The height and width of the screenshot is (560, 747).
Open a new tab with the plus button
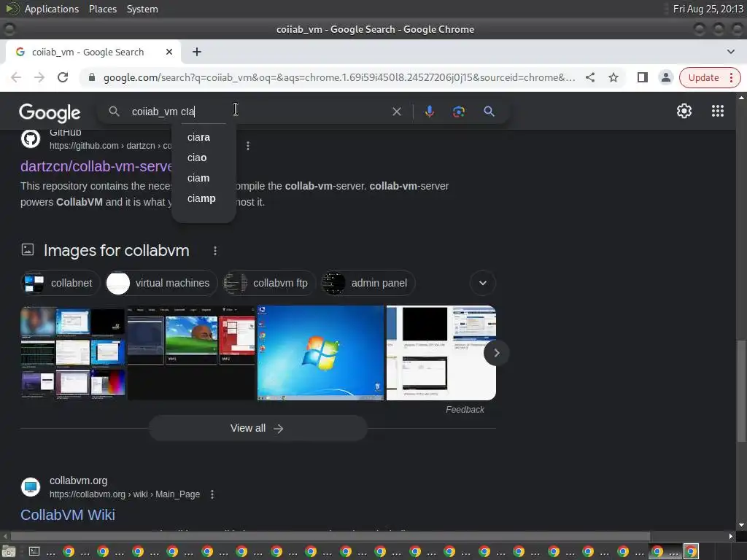coord(197,52)
